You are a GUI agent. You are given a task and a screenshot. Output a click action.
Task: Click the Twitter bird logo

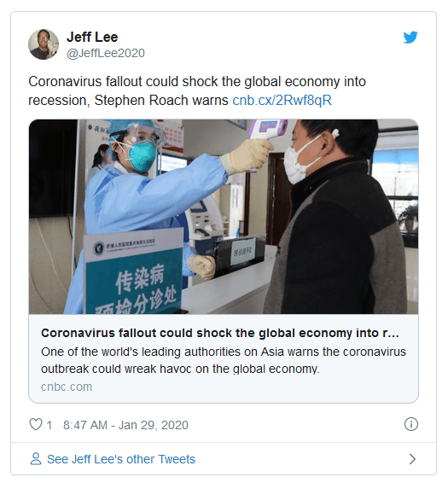point(410,38)
